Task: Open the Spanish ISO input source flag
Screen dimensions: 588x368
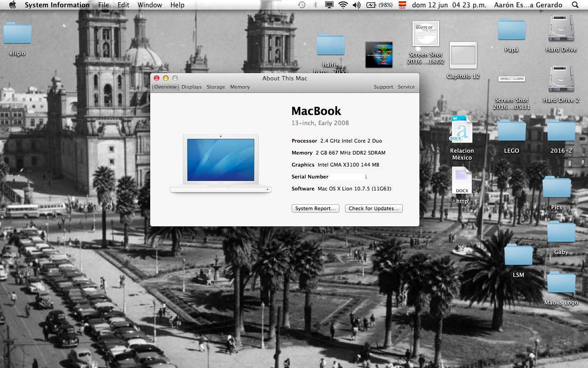Action: pos(402,5)
